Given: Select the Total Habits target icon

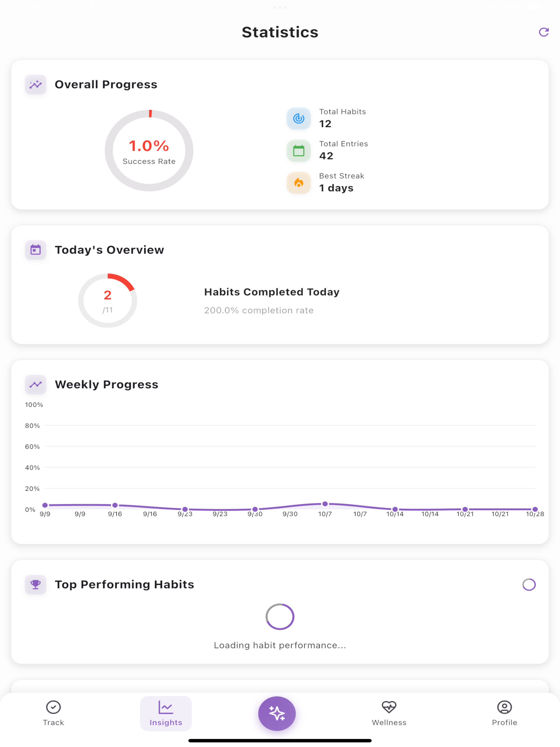Looking at the screenshot, I should [x=299, y=119].
